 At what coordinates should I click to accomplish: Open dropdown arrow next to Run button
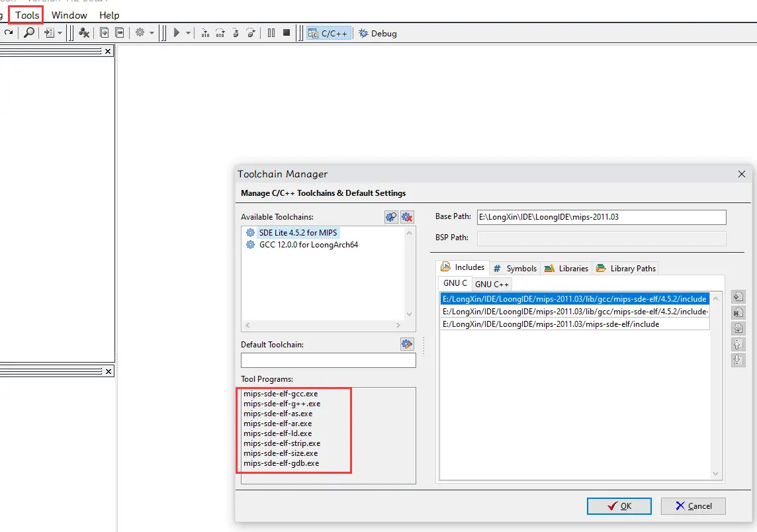click(189, 33)
